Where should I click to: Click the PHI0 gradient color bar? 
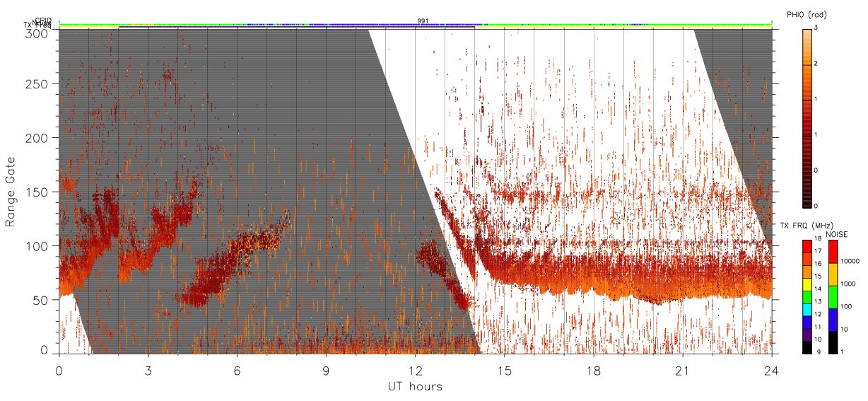(807, 117)
